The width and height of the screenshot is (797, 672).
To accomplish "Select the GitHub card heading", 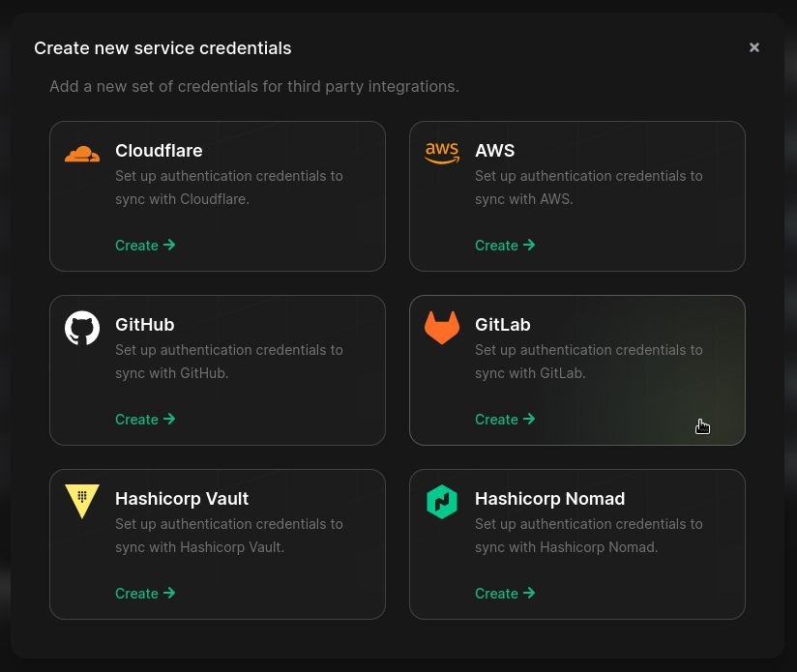I will pyautogui.click(x=145, y=325).
